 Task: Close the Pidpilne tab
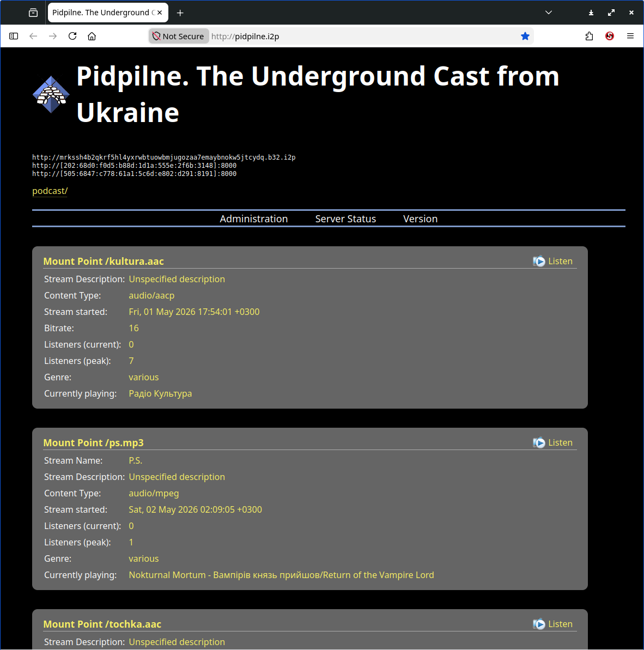[160, 13]
